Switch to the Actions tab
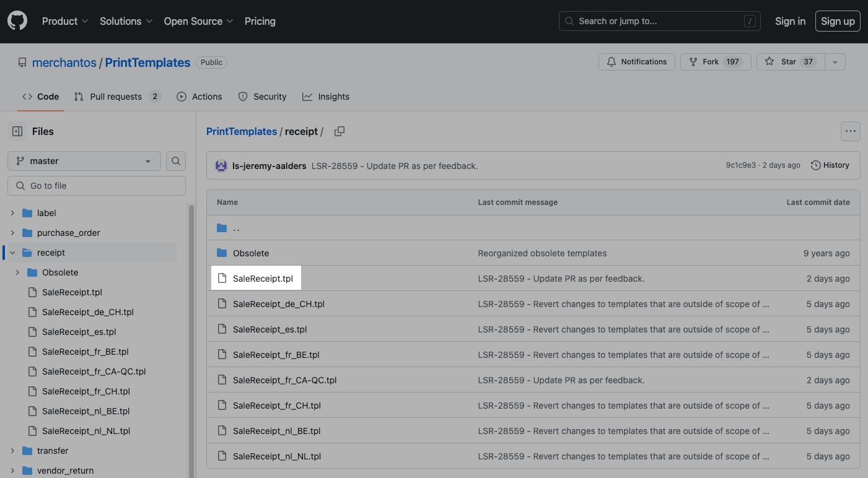Screen dimensions: 868x478 (199, 97)
